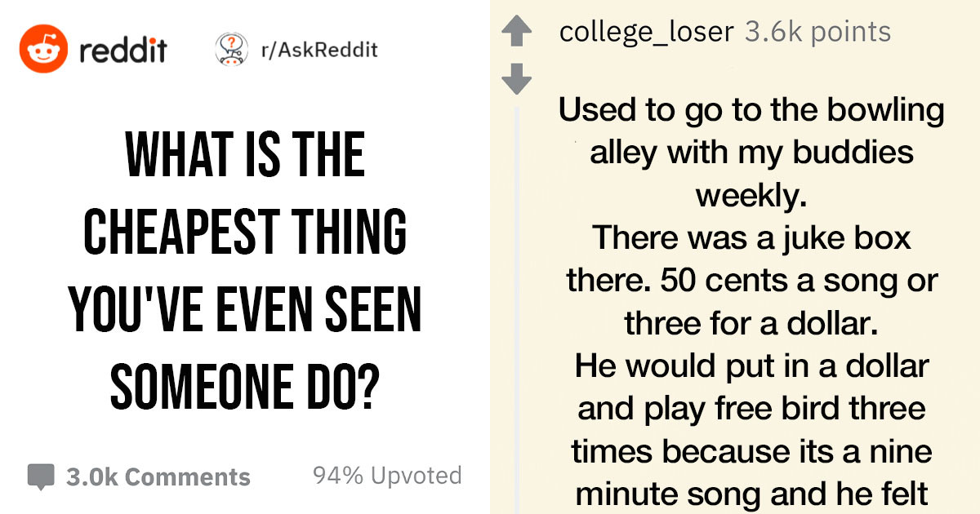
Task: Upvote the college_loser comment
Action: (515, 33)
